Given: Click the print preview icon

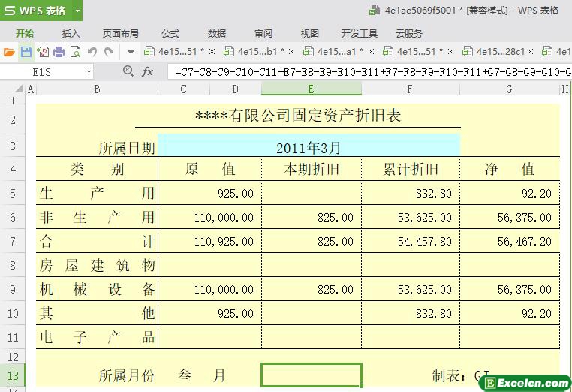Looking at the screenshot, I should 76,52.
